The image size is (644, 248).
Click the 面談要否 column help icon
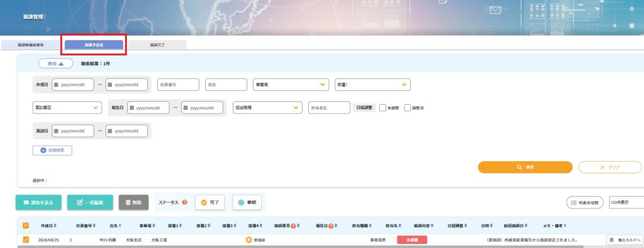pyautogui.click(x=293, y=226)
